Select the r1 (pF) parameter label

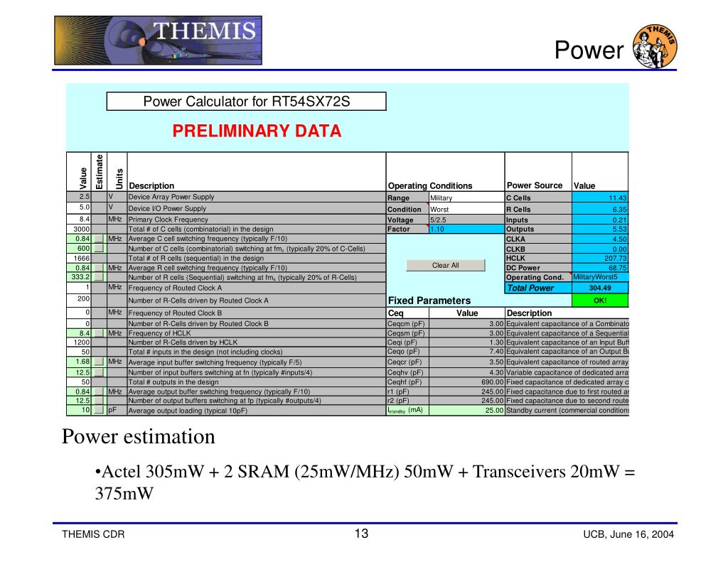[x=407, y=391]
